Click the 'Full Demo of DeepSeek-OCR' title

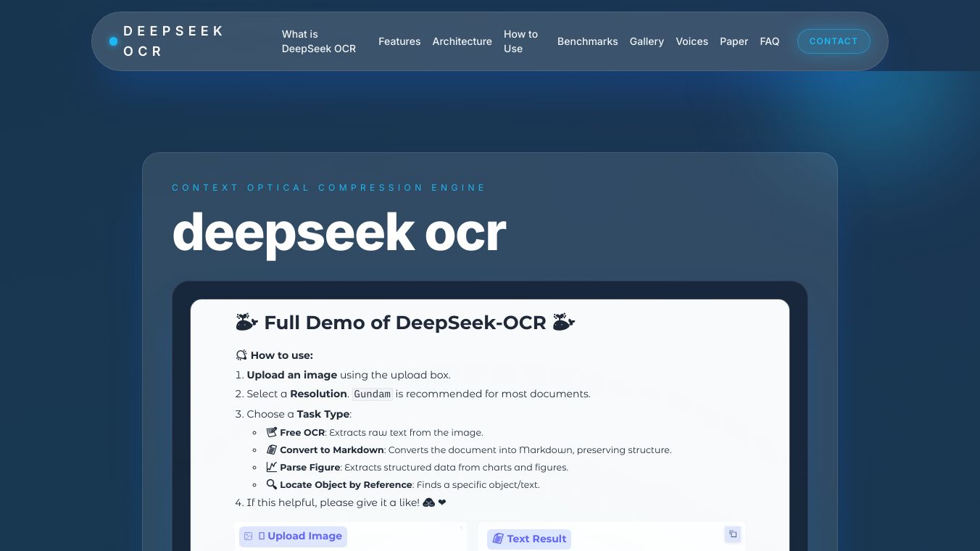405,323
